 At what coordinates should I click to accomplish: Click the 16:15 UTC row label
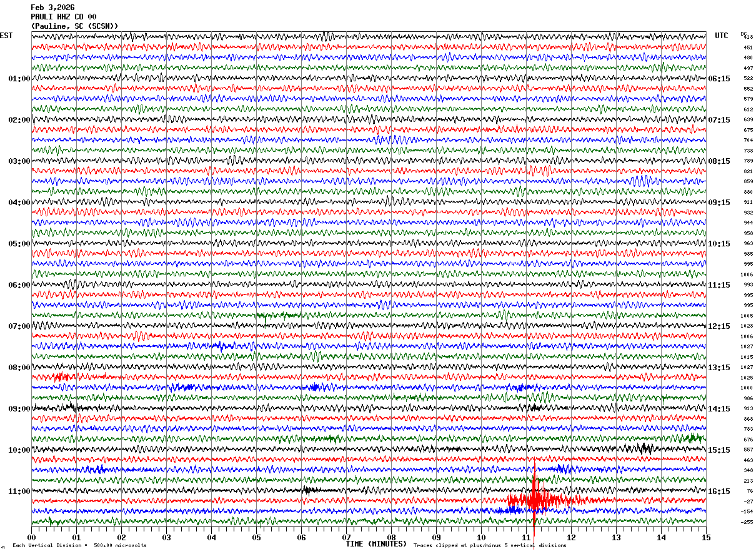tap(720, 491)
